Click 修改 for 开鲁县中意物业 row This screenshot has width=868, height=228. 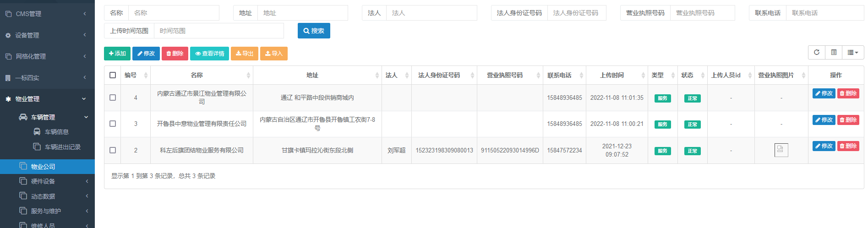[824, 119]
